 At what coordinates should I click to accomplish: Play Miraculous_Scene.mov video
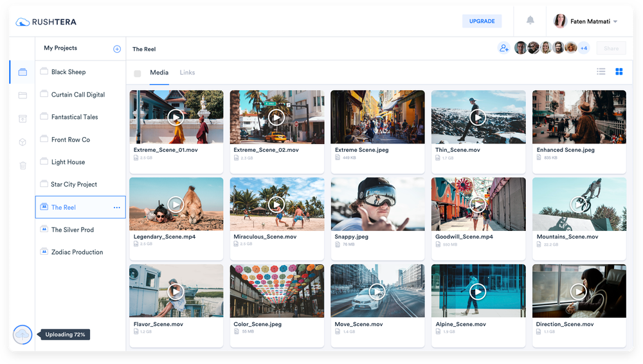point(276,204)
